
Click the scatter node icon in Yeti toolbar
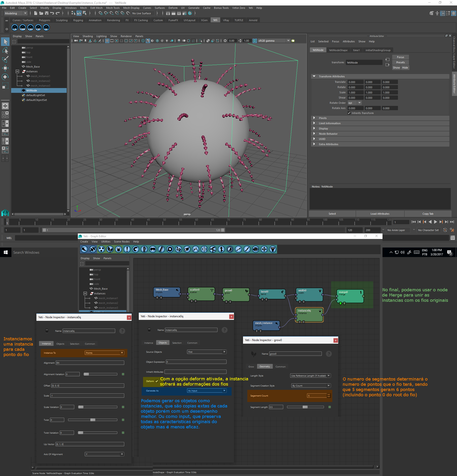click(x=101, y=249)
